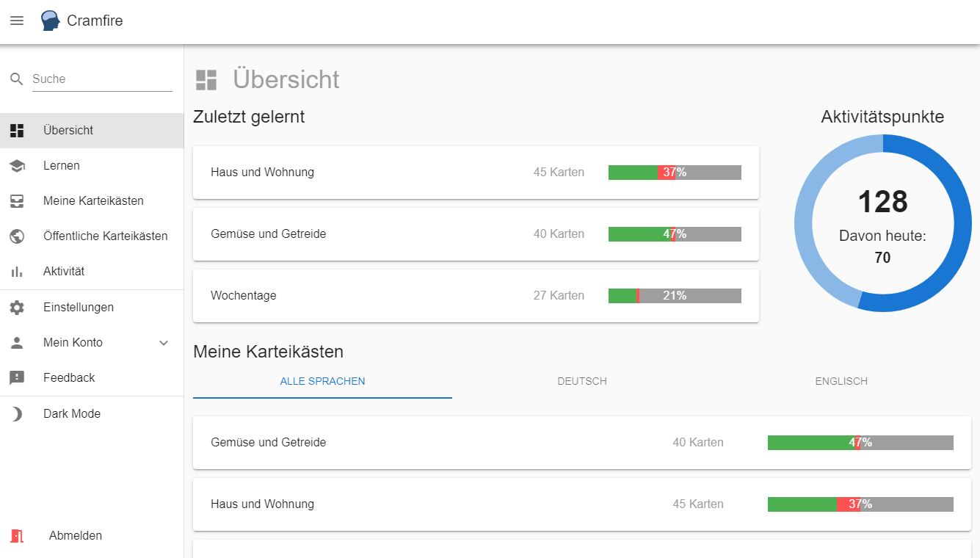Viewport: 980px width, 558px height.
Task: Click the Haus und Wohnung card
Action: click(x=476, y=172)
